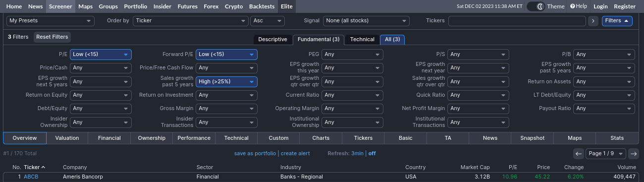Switch to the Technical filter tab
Screen dimensions: 644x182
362,39
